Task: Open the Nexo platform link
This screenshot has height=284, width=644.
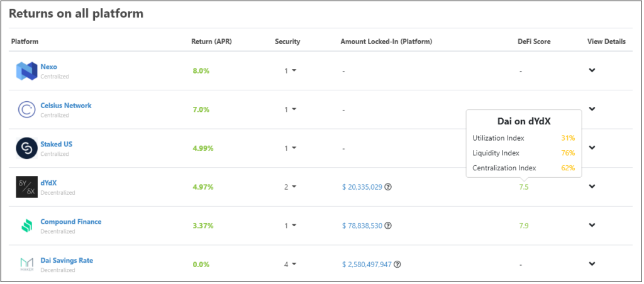Action: pyautogui.click(x=49, y=67)
